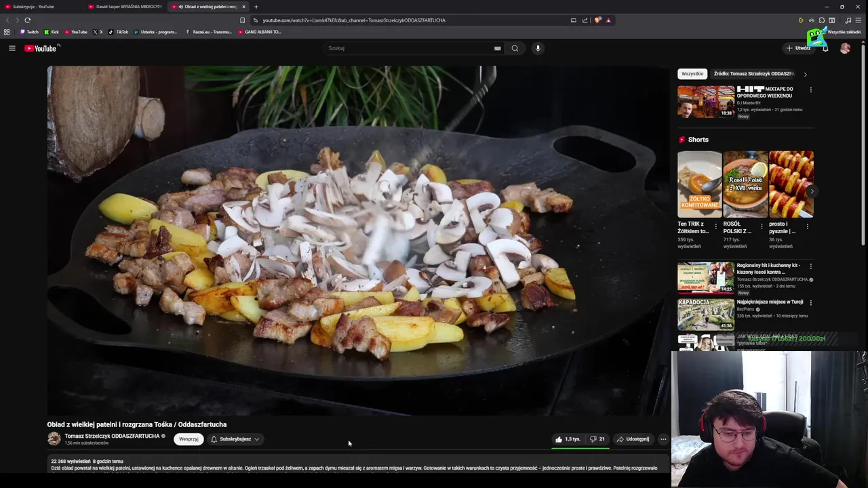The image size is (868, 488).
Task: Click the Utwórz create button
Action: (x=799, y=48)
